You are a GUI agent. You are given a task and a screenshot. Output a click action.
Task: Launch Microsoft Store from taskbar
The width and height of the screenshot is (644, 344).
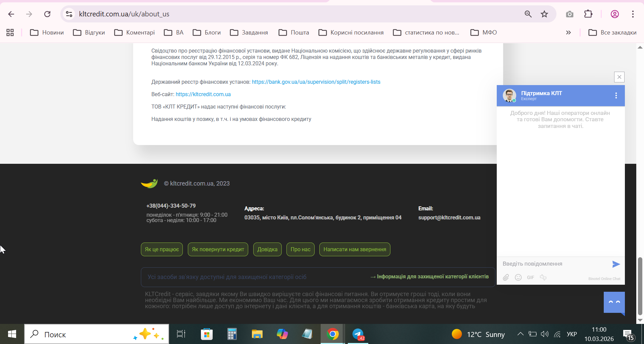207,334
